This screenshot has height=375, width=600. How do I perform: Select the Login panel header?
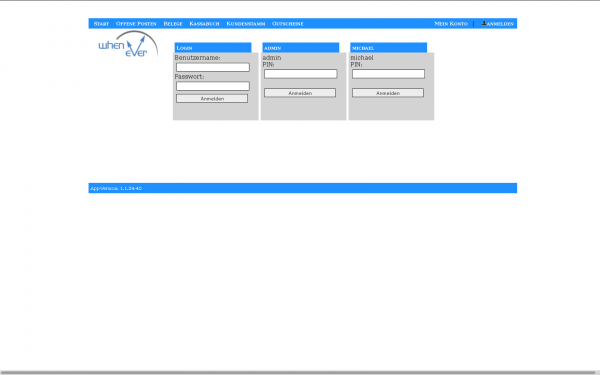tap(213, 48)
